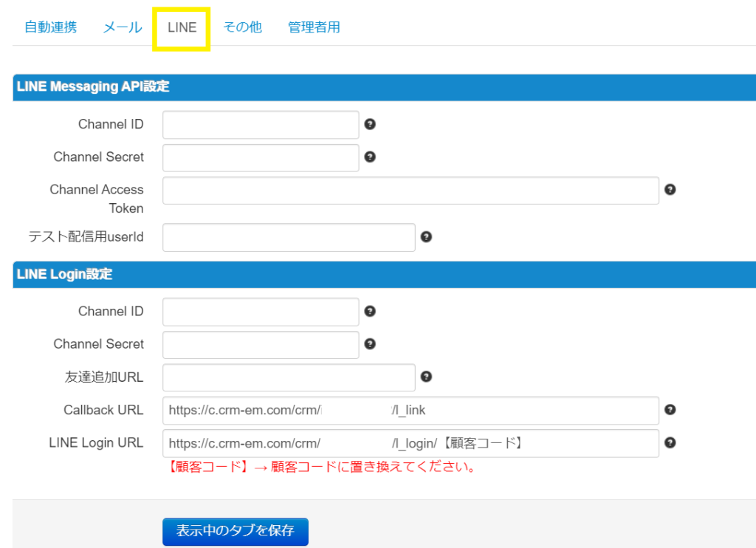The width and height of the screenshot is (756, 548).
Task: Click help icon beside LINE Login URL
Action: pyautogui.click(x=670, y=442)
